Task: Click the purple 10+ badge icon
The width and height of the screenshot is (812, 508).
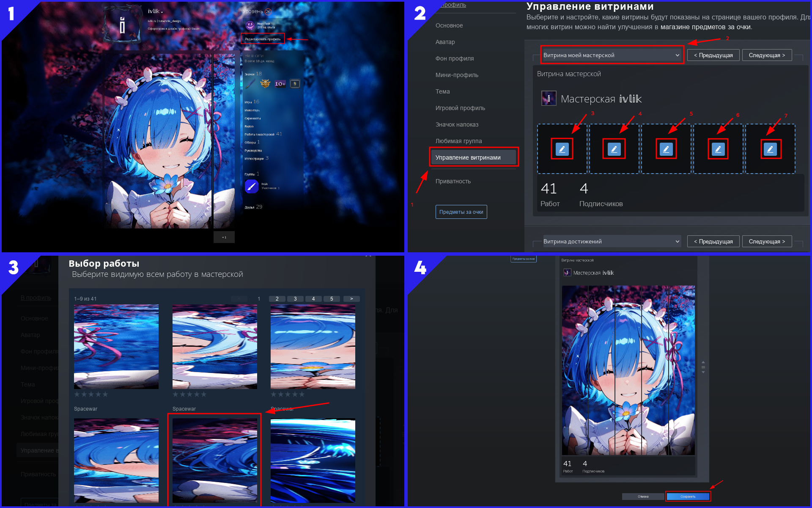Action: click(x=280, y=84)
